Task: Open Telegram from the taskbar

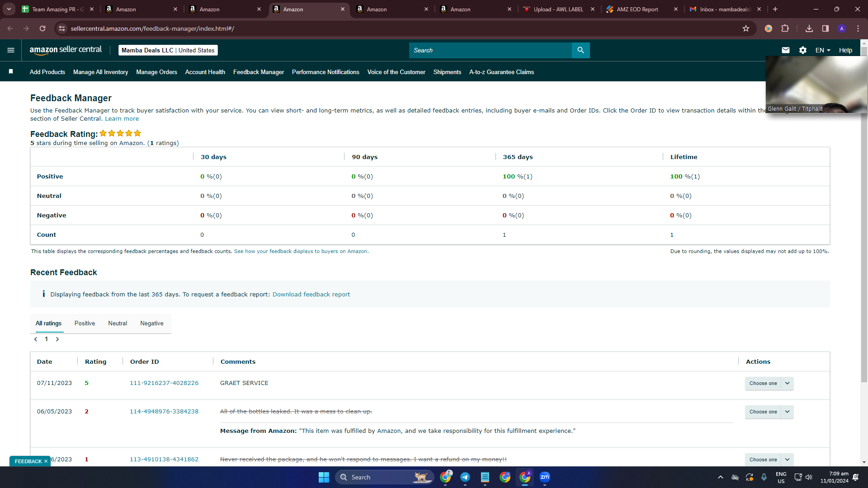Action: 465,477
